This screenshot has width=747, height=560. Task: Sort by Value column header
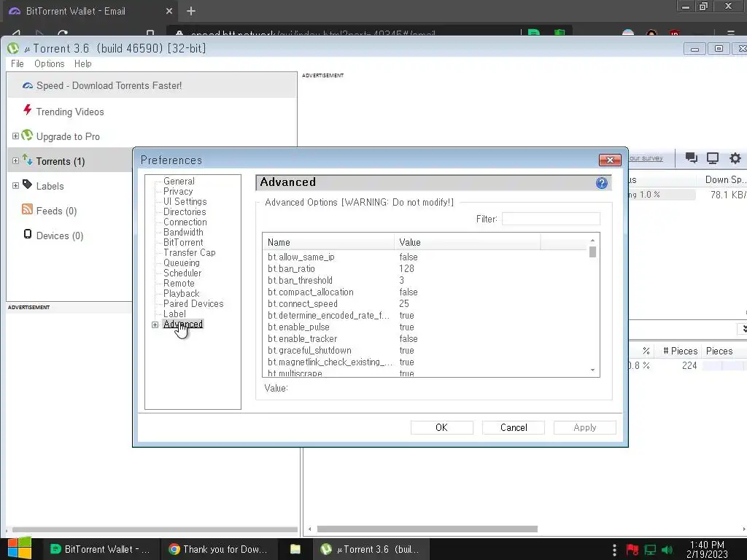[x=468, y=242]
